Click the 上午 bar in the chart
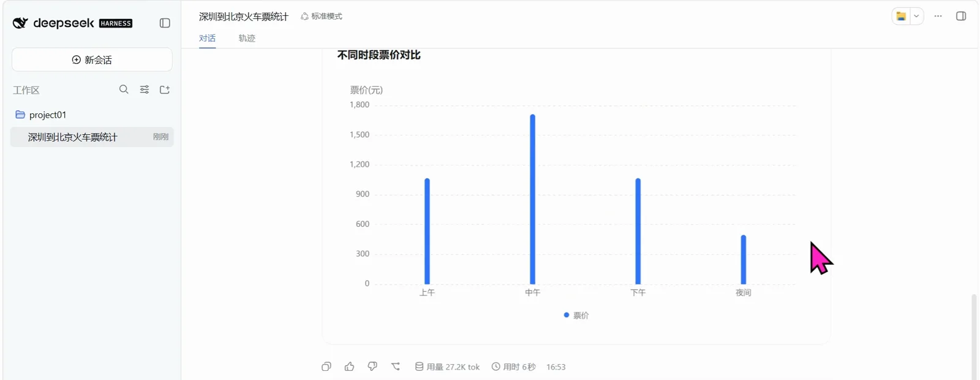Image resolution: width=980 pixels, height=380 pixels. pyautogui.click(x=427, y=231)
